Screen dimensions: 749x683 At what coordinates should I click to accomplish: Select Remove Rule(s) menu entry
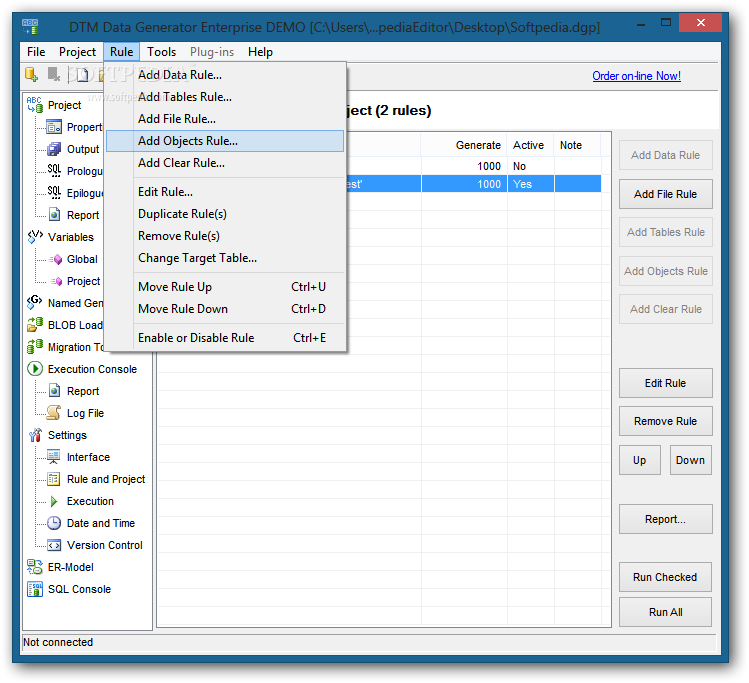(225, 236)
